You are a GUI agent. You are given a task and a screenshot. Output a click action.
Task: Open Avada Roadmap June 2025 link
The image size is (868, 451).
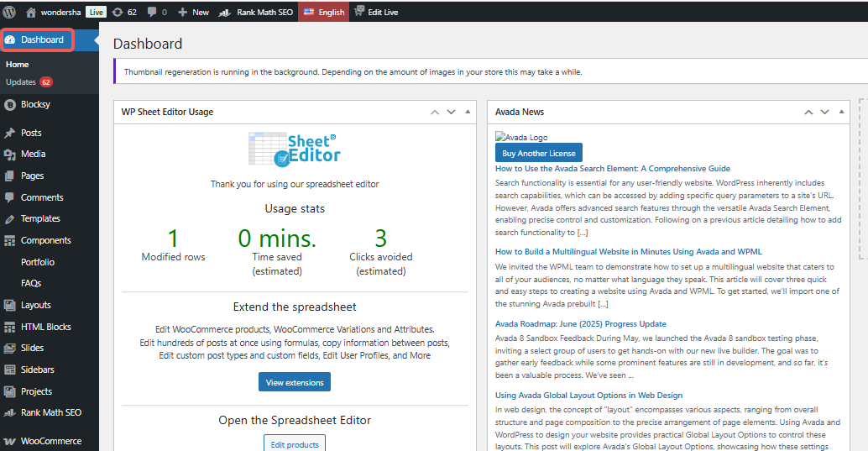coord(581,324)
